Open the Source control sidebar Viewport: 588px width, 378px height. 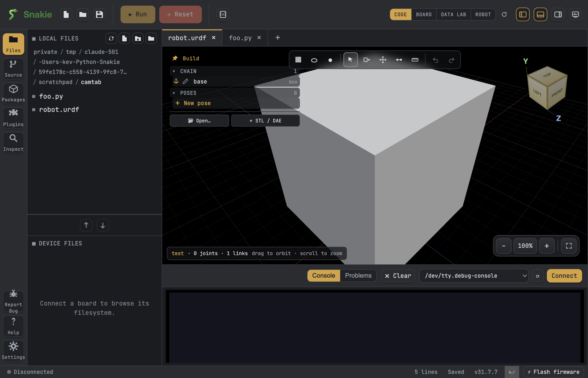point(13,69)
